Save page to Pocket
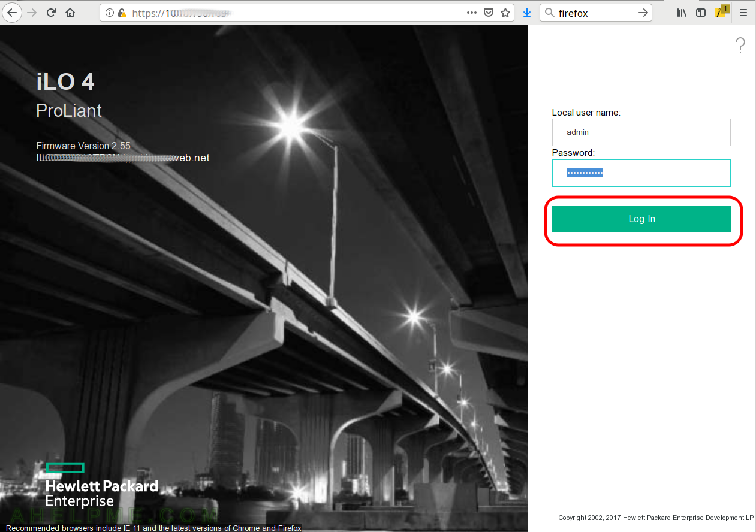The image size is (756, 532). tap(489, 13)
